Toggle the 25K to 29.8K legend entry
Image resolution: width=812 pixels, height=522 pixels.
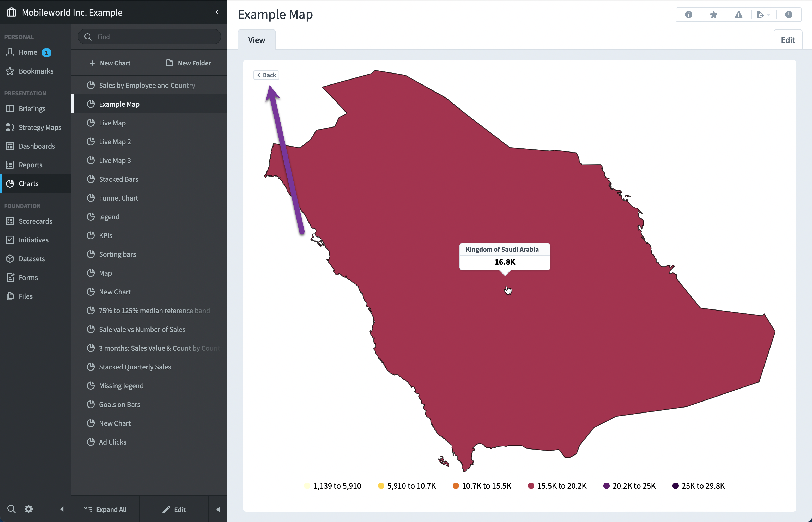699,486
